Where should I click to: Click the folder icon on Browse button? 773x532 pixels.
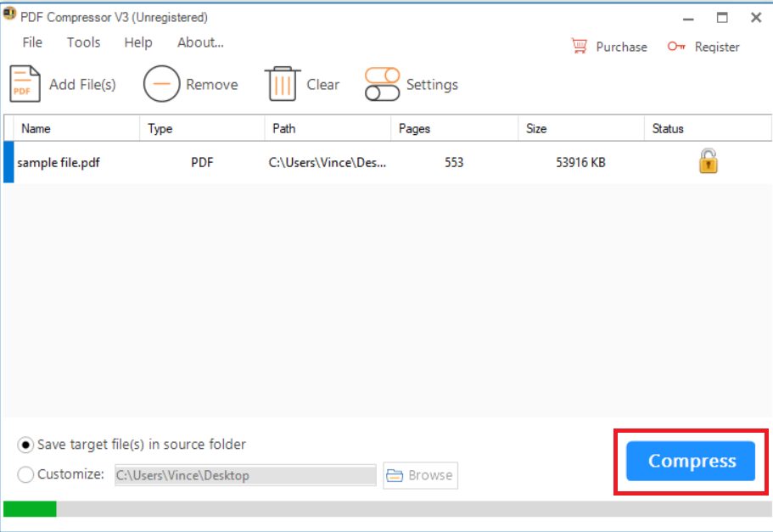point(396,475)
